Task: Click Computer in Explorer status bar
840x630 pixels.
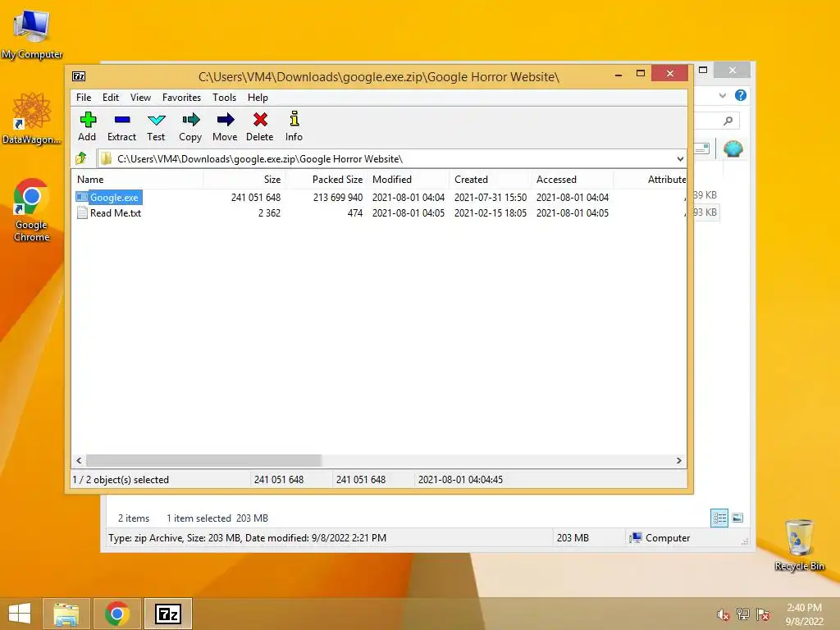Action: (660, 538)
